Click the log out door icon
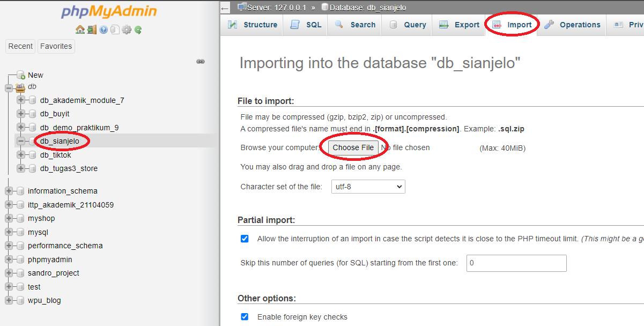This screenshot has height=326, width=644. pos(92,30)
